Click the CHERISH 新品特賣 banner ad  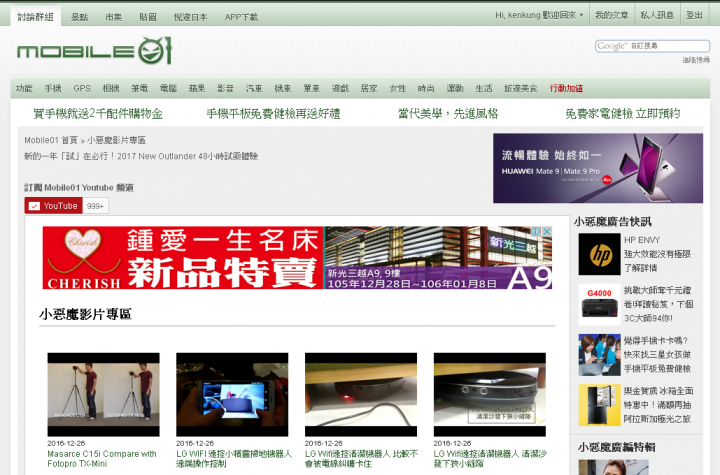(x=297, y=258)
